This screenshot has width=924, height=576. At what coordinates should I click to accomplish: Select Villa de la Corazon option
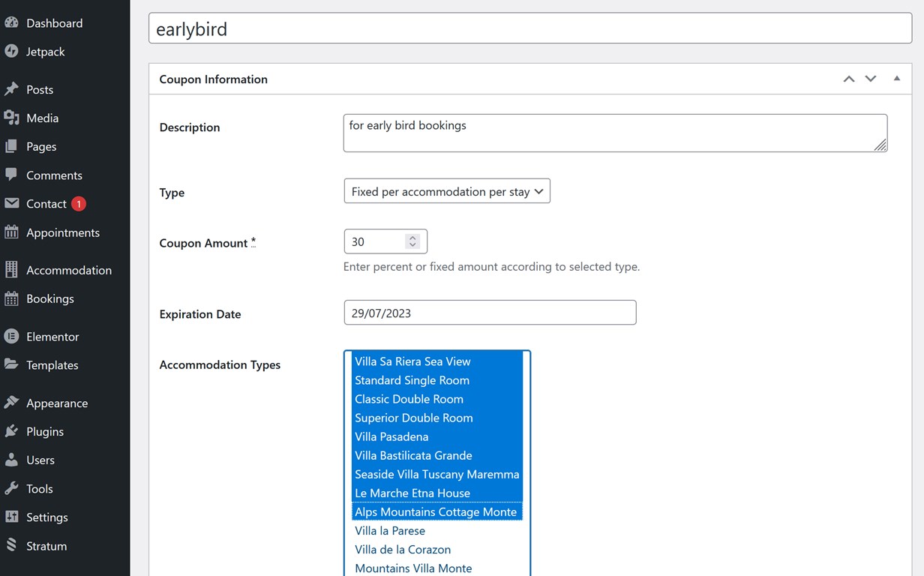(x=403, y=549)
